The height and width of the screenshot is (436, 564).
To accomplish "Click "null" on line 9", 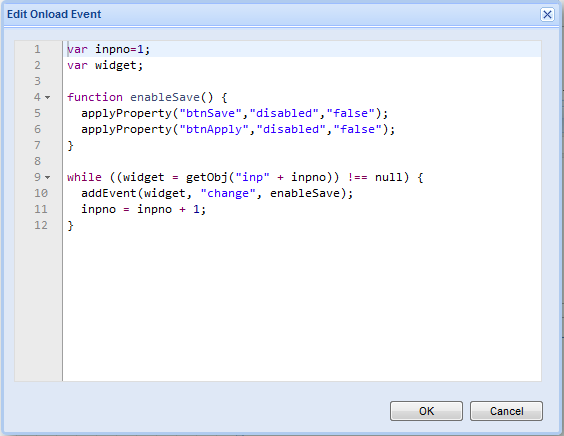I will click(x=388, y=177).
